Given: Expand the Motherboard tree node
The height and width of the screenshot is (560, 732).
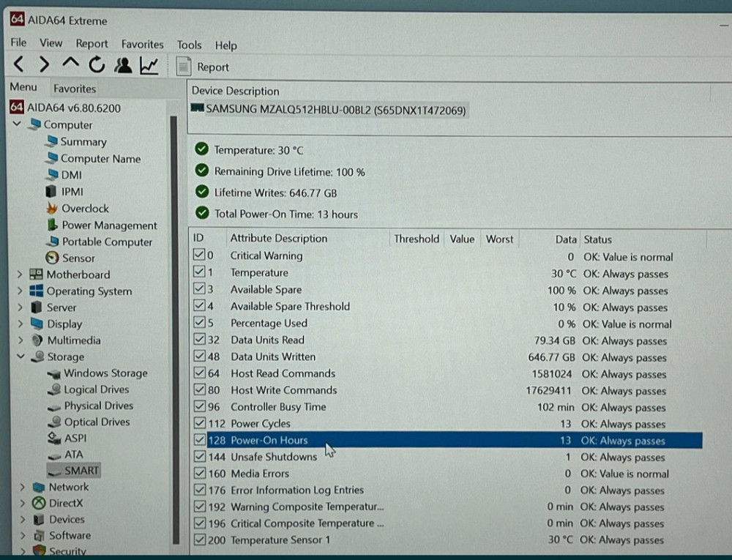Looking at the screenshot, I should point(20,275).
